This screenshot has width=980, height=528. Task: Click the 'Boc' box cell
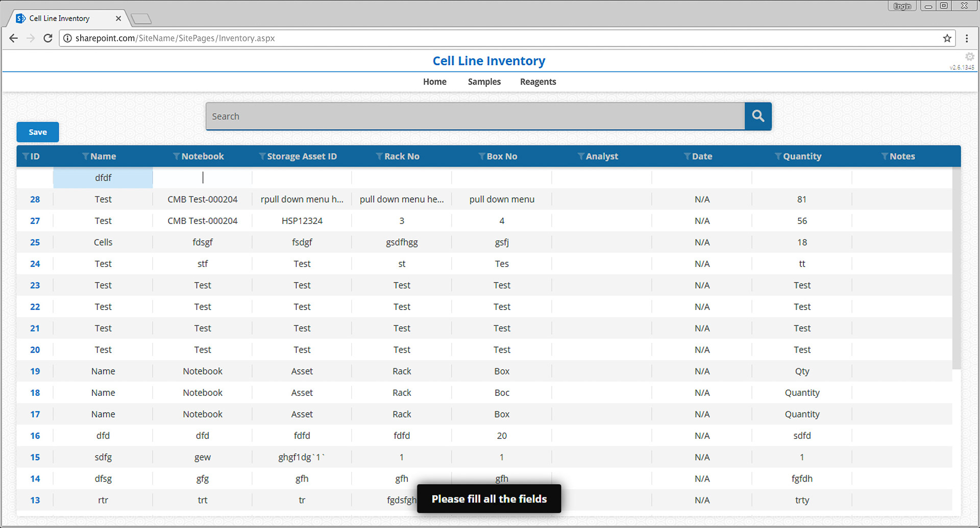pyautogui.click(x=502, y=393)
